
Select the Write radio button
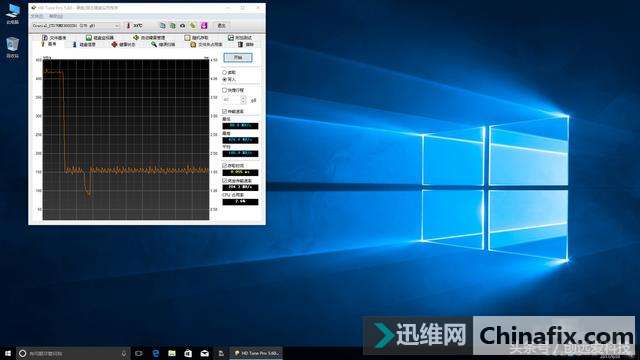[x=224, y=79]
